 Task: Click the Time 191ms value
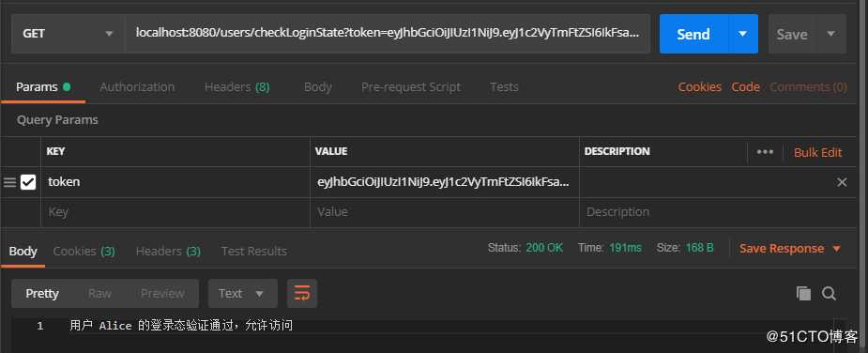(x=625, y=248)
